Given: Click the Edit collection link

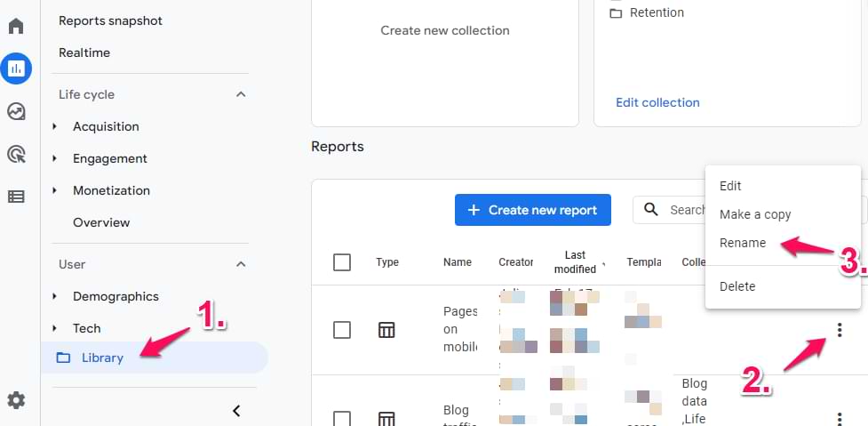Looking at the screenshot, I should pos(657,102).
